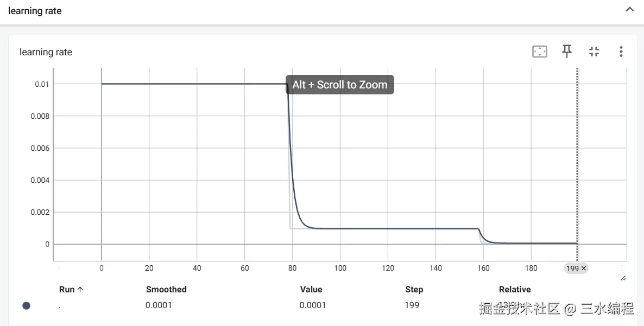Click the dotted step marker line
Image resolution: width=644 pixels, height=326 pixels.
(577, 163)
